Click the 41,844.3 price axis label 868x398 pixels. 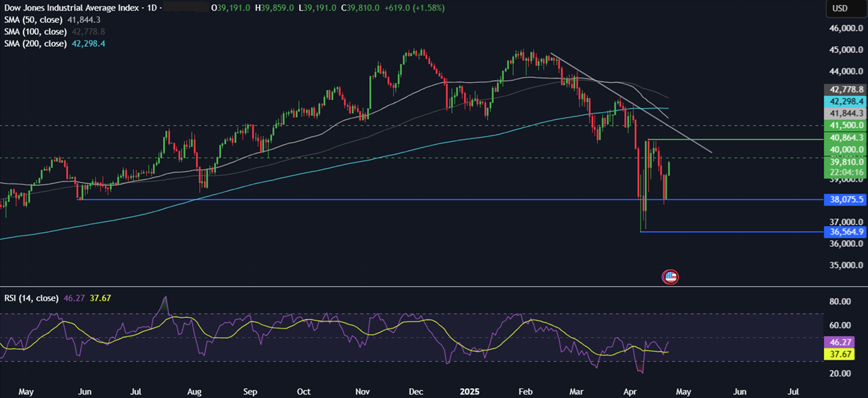(845, 114)
